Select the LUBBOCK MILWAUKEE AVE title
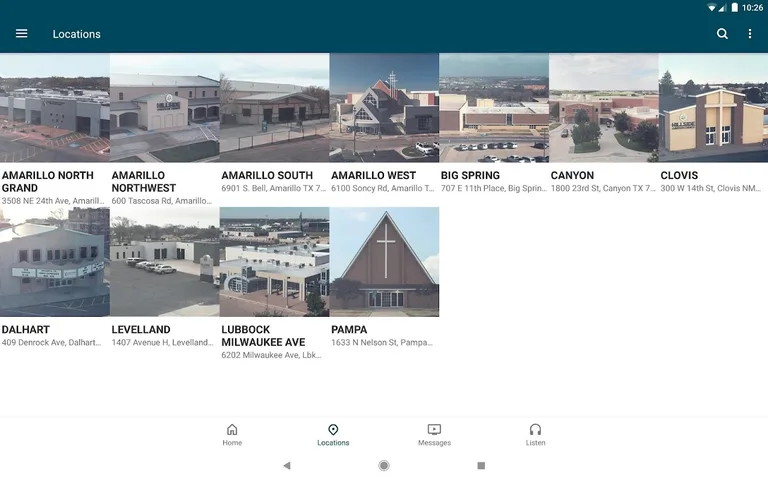Viewport: 768px width, 480px height. coord(263,336)
